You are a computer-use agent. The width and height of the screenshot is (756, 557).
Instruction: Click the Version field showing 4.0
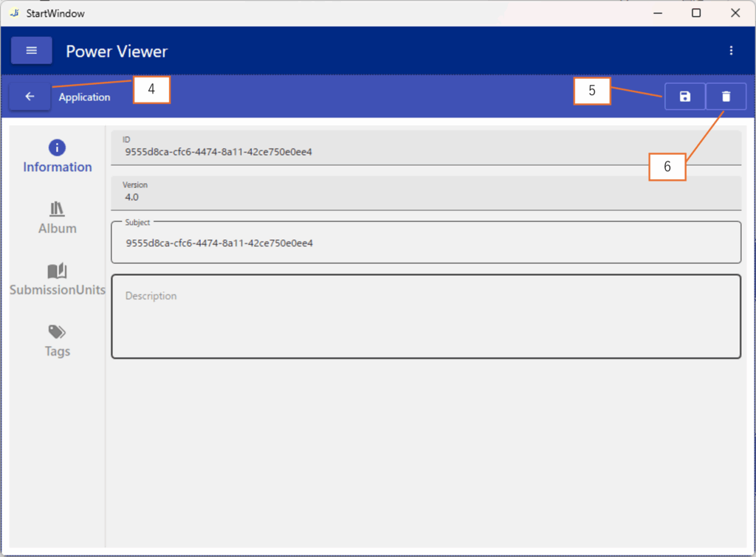click(425, 193)
